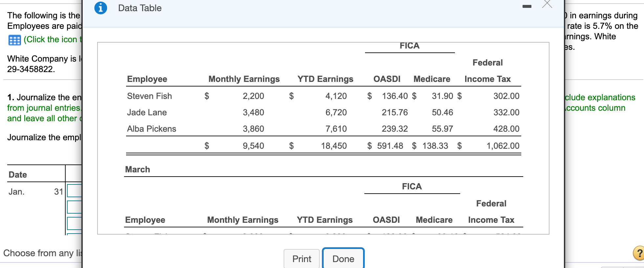
Task: Click the green "(Click the icon" link
Action: (50, 39)
